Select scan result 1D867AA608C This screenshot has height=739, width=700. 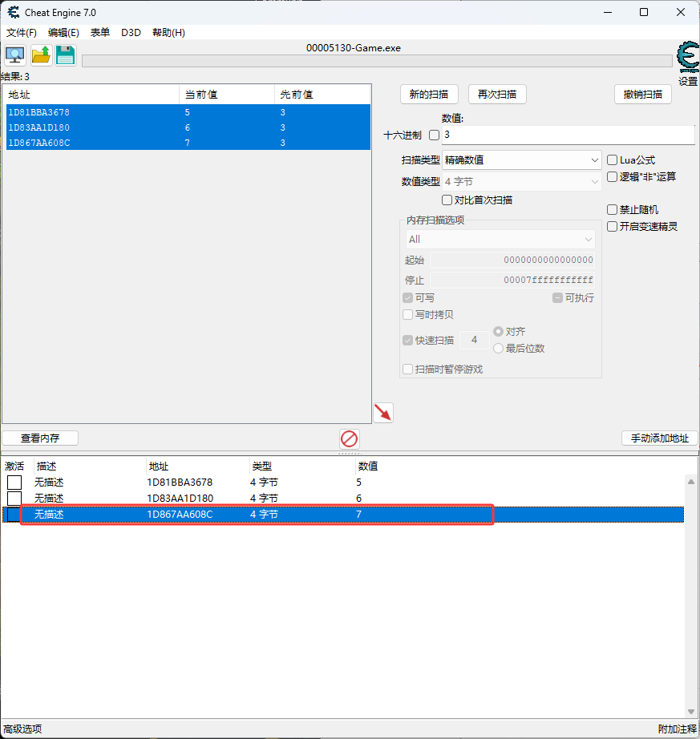point(188,143)
